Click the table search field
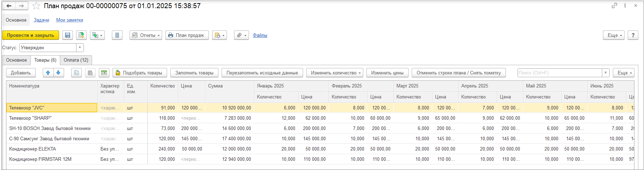644x170 pixels. (559, 73)
